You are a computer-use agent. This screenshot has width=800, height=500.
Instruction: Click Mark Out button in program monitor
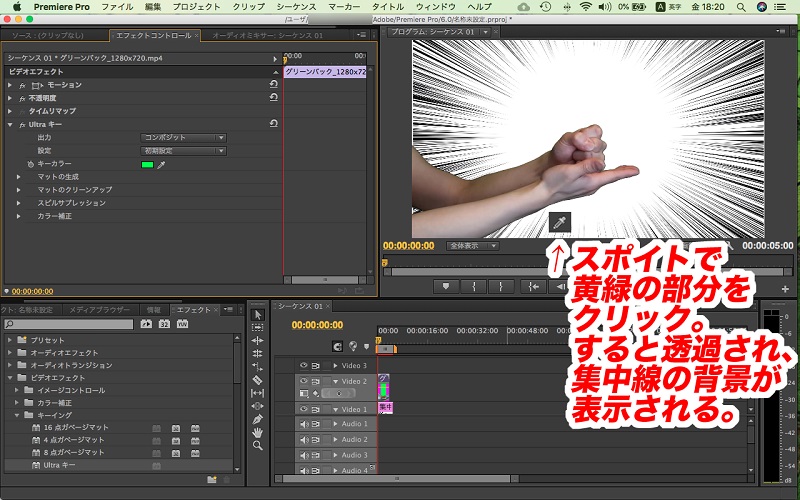coord(501,287)
